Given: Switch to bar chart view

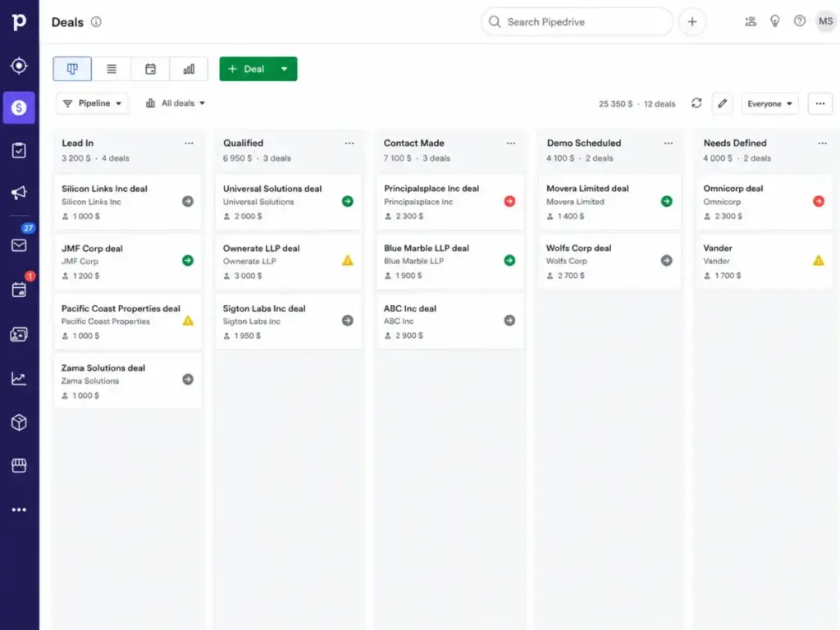Looking at the screenshot, I should pos(189,69).
